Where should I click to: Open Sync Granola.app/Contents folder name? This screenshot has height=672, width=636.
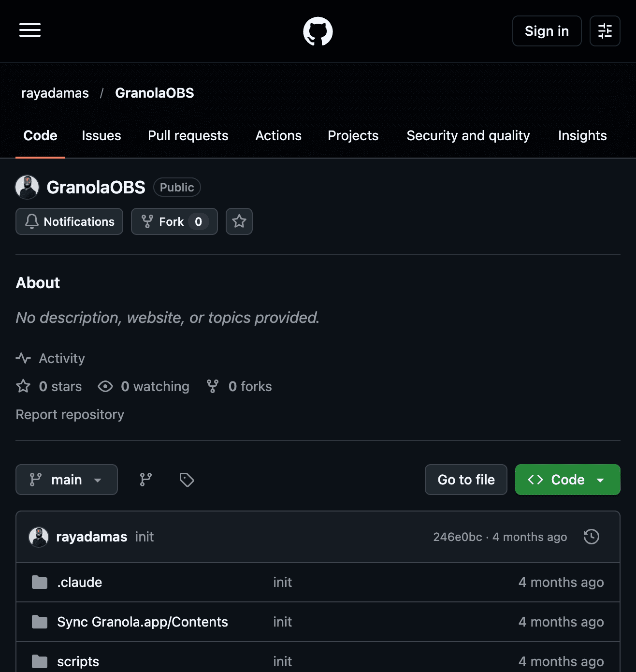point(143,622)
